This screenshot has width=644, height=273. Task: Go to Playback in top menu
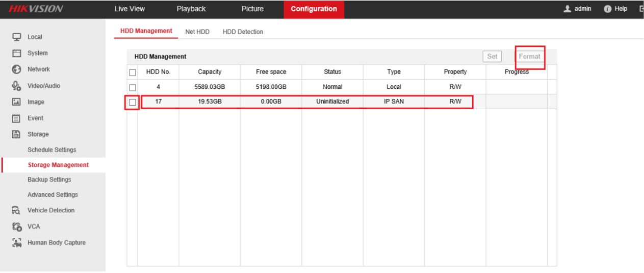coord(191,9)
